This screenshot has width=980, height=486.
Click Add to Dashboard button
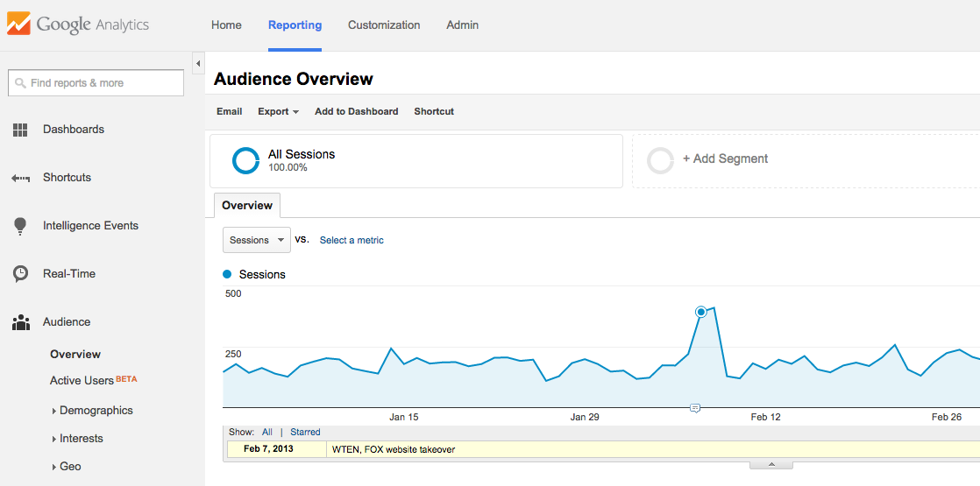[x=356, y=111]
